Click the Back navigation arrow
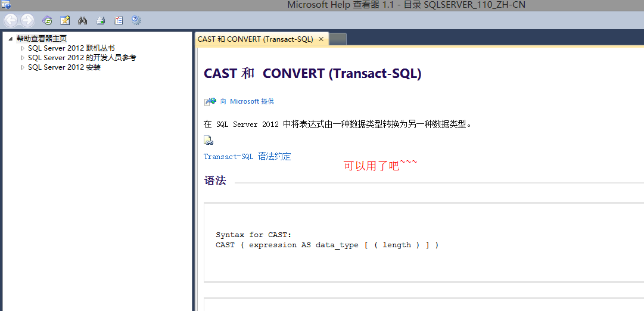This screenshot has height=311, width=644. pyautogui.click(x=11, y=20)
